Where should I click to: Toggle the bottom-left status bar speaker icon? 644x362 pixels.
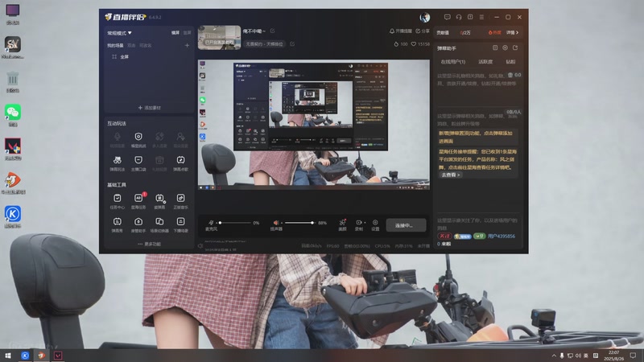[200, 246]
